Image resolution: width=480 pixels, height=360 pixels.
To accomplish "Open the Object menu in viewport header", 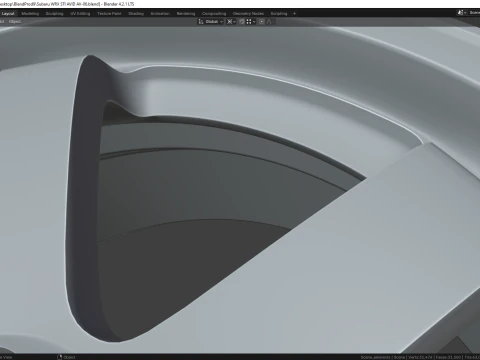I will point(15,22).
